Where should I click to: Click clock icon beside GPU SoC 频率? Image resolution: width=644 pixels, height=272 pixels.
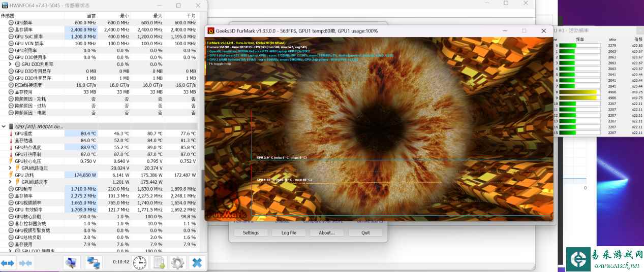[11, 37]
